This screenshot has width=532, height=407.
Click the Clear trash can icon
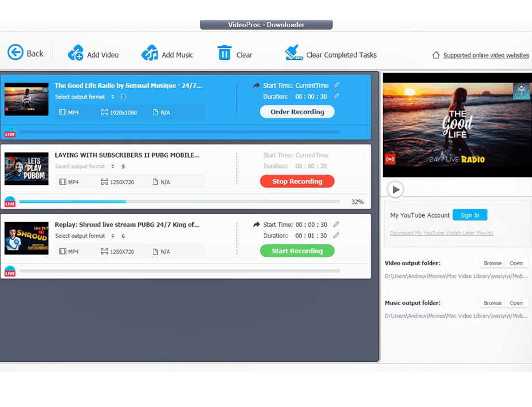click(x=224, y=53)
